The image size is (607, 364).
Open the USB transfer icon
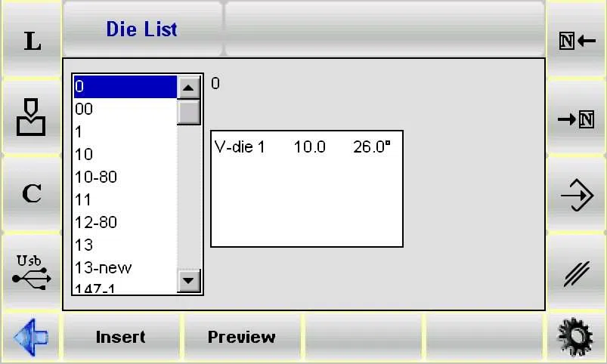coord(31,272)
